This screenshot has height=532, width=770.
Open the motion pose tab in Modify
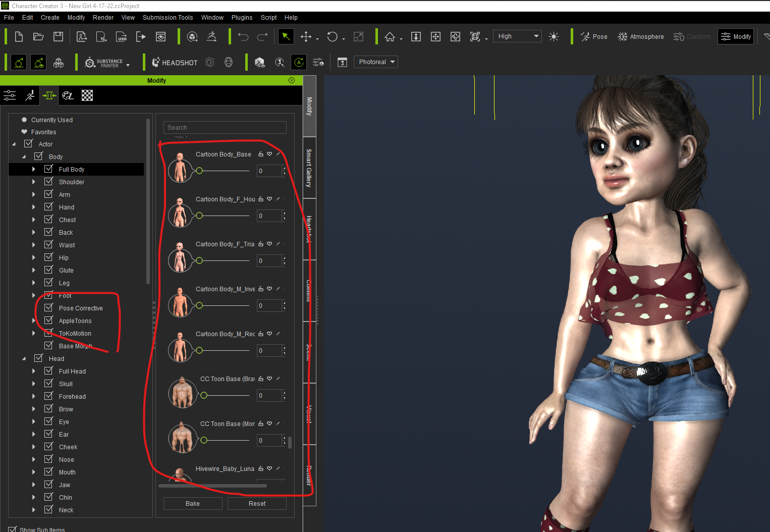[30, 95]
